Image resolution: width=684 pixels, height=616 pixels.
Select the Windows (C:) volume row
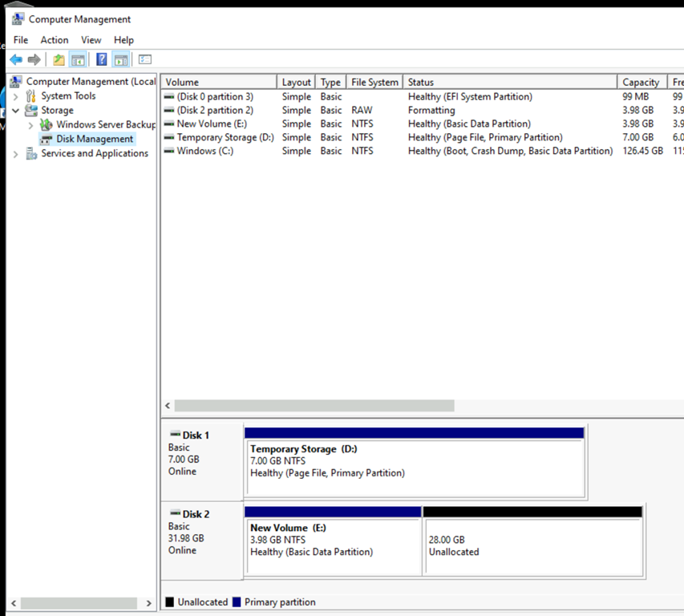coord(204,152)
